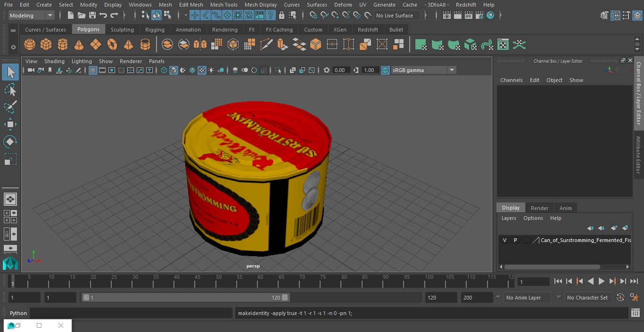
Task: Open shelf settings gear icon
Action: (13, 47)
